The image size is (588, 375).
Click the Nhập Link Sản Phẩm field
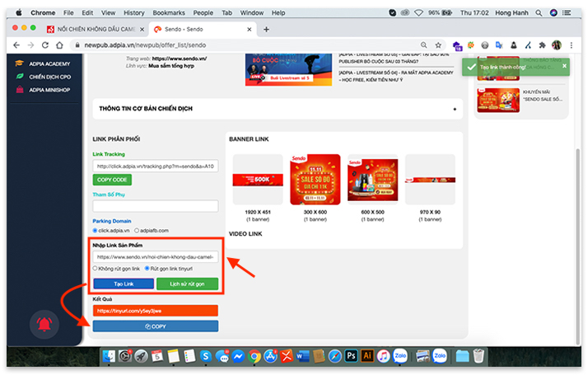[x=156, y=257]
